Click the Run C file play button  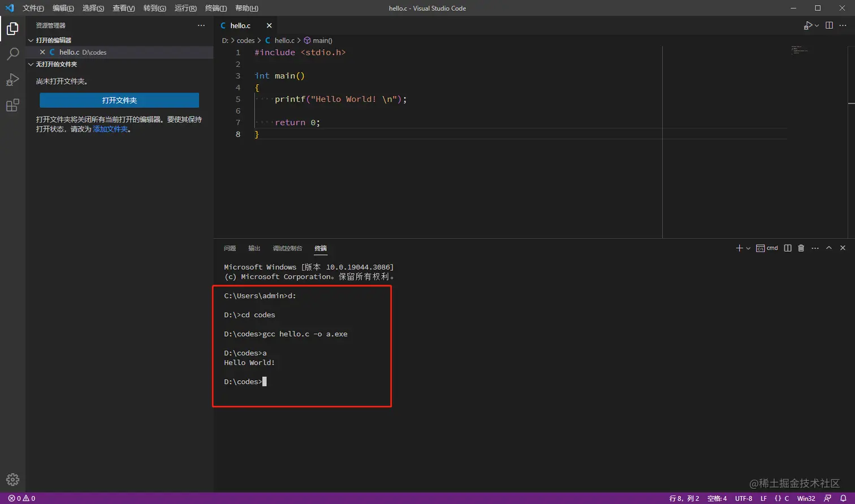coord(808,25)
